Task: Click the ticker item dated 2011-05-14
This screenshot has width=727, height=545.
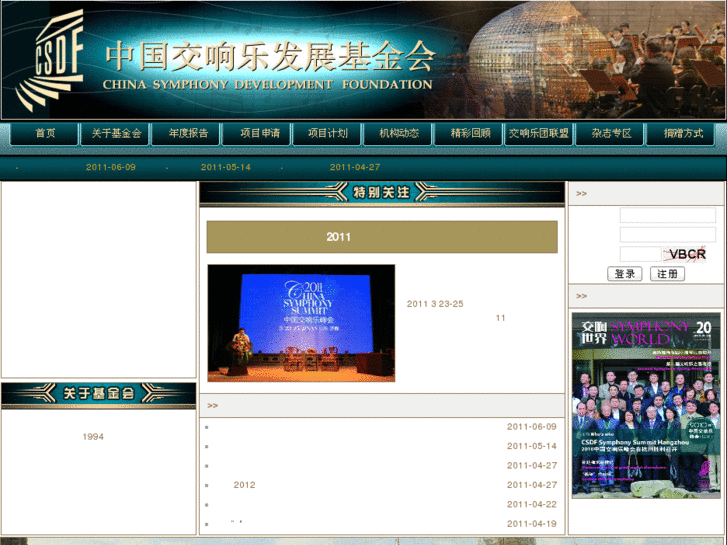Action: point(226,167)
